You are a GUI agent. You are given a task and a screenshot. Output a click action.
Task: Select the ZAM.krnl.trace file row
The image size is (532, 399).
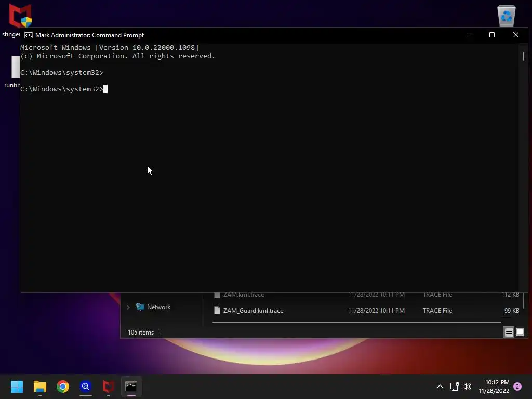pos(367,295)
